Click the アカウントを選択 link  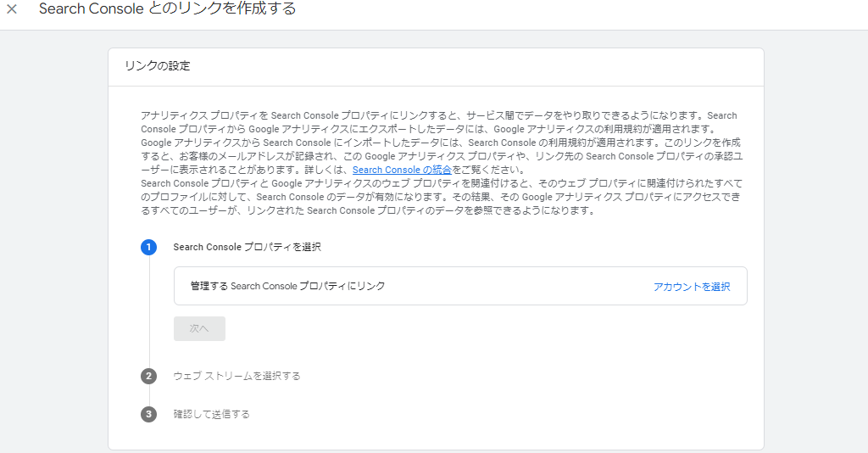tap(692, 287)
